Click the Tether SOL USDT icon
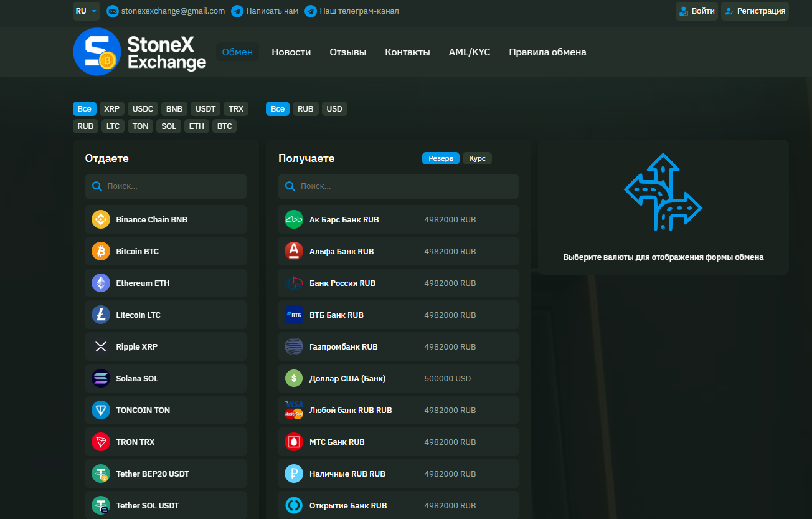 101,505
